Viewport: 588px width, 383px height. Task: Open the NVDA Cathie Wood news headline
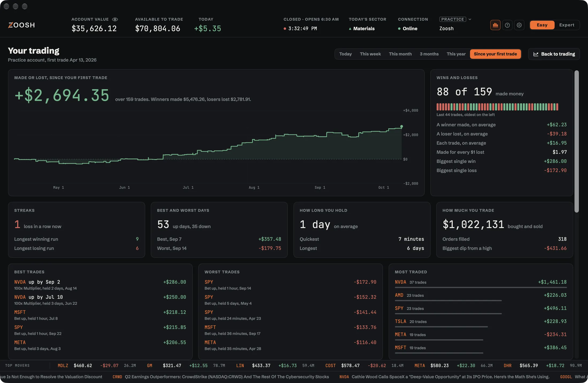444,377
